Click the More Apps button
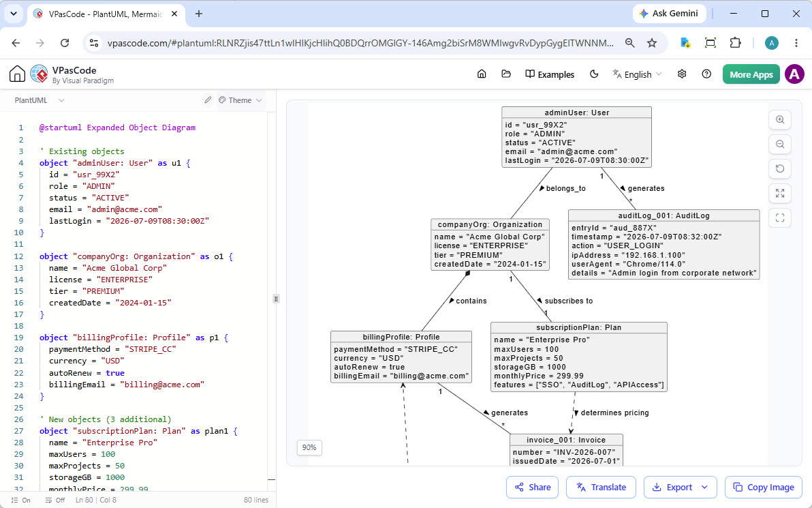The height and width of the screenshot is (508, 812). click(751, 74)
